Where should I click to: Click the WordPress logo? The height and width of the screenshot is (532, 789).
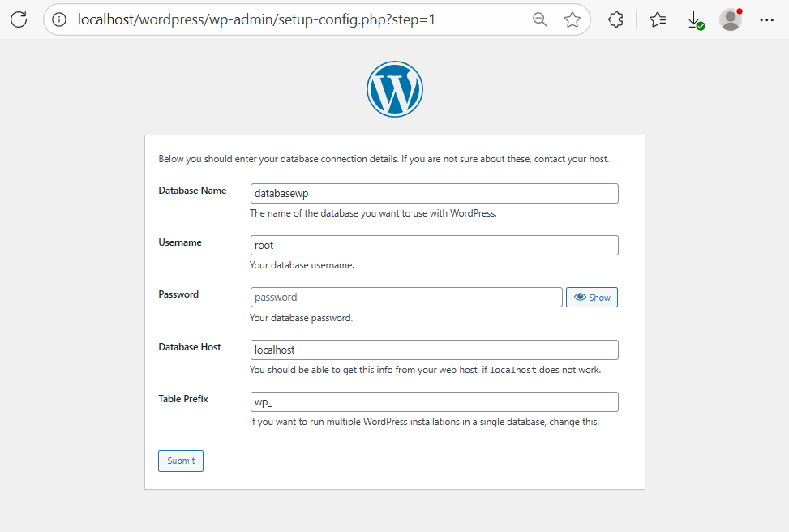point(394,89)
